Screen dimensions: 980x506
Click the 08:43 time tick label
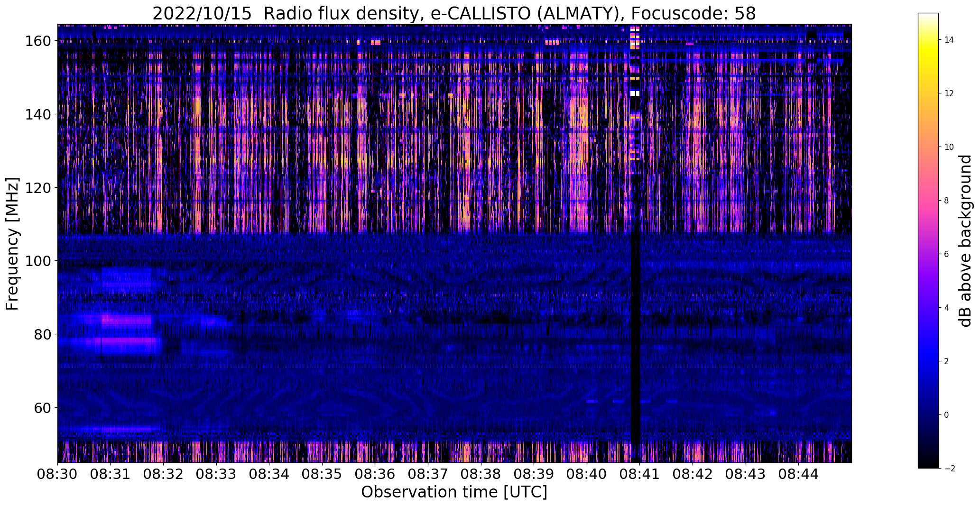[746, 473]
